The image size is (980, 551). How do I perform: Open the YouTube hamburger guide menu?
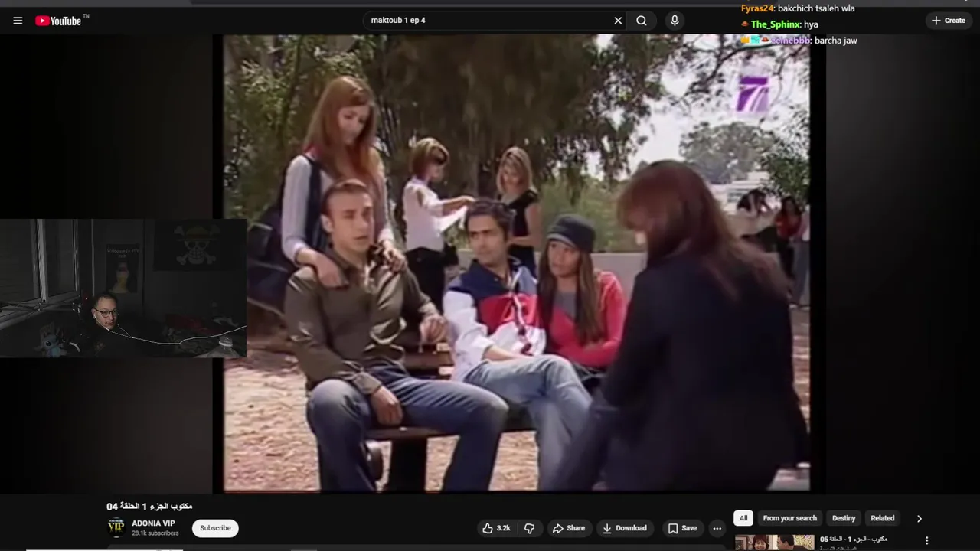click(x=18, y=21)
